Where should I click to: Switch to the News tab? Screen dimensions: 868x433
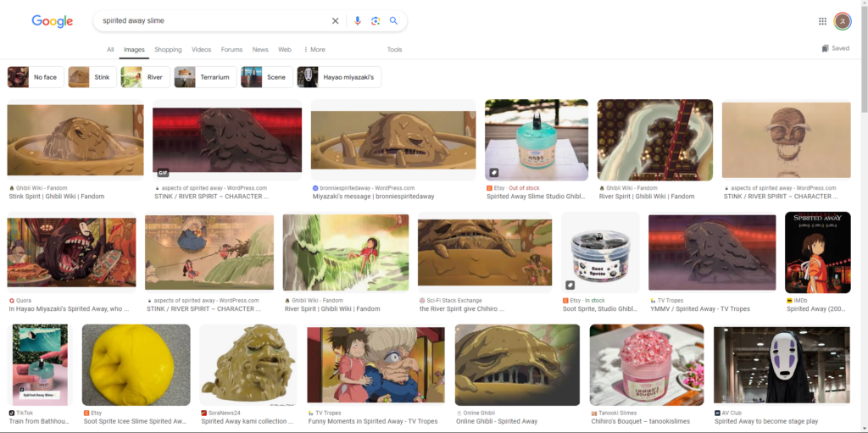(x=260, y=49)
